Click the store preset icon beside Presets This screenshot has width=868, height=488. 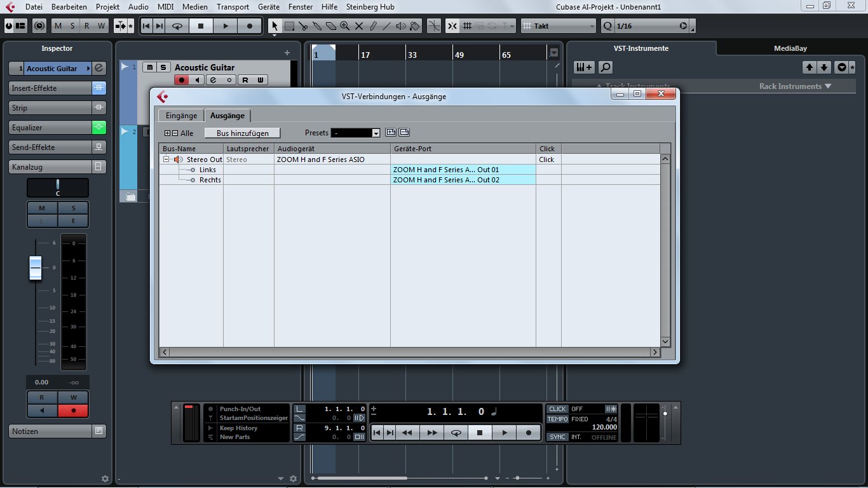tap(391, 132)
